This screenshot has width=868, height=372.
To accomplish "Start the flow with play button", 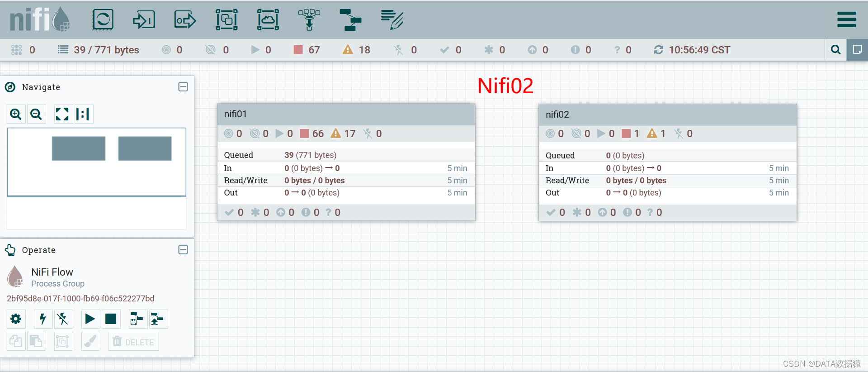I will click(90, 319).
